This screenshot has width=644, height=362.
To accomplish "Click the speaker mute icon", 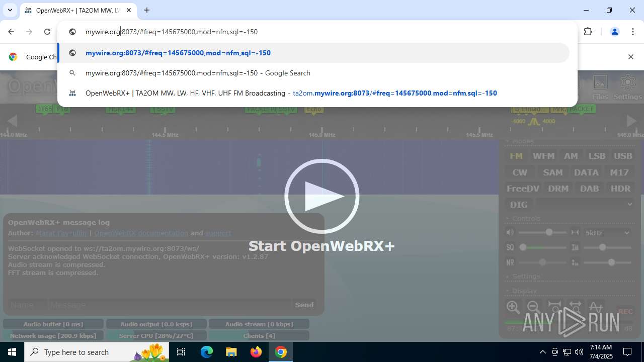I will pyautogui.click(x=510, y=232).
